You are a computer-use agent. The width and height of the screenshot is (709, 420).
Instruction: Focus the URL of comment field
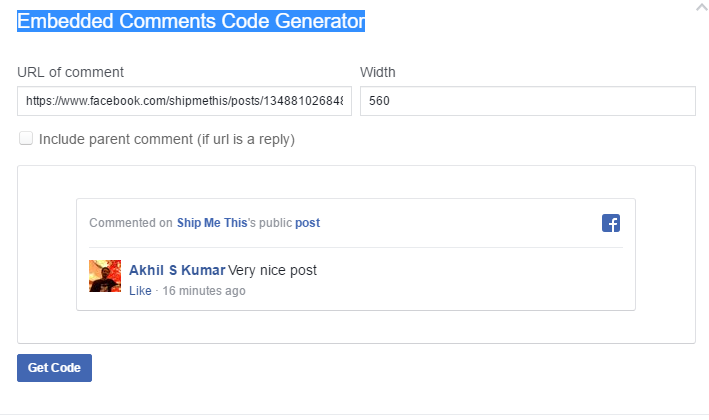[x=184, y=101]
